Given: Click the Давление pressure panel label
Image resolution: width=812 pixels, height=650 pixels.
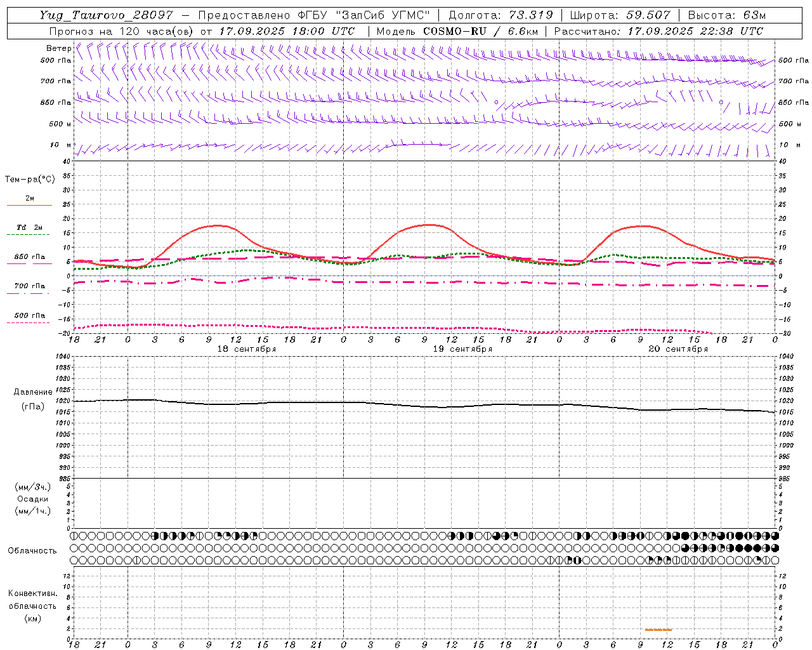Looking at the screenshot, I should (33, 392).
